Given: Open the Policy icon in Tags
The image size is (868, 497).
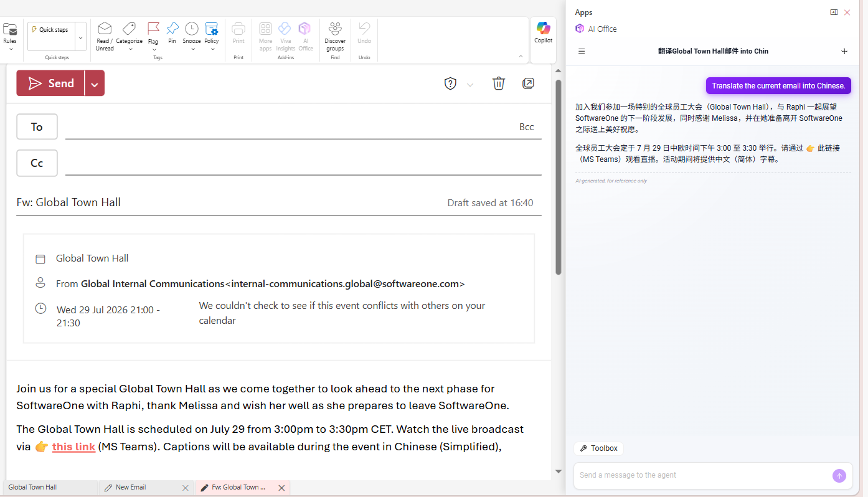Looking at the screenshot, I should point(212,29).
